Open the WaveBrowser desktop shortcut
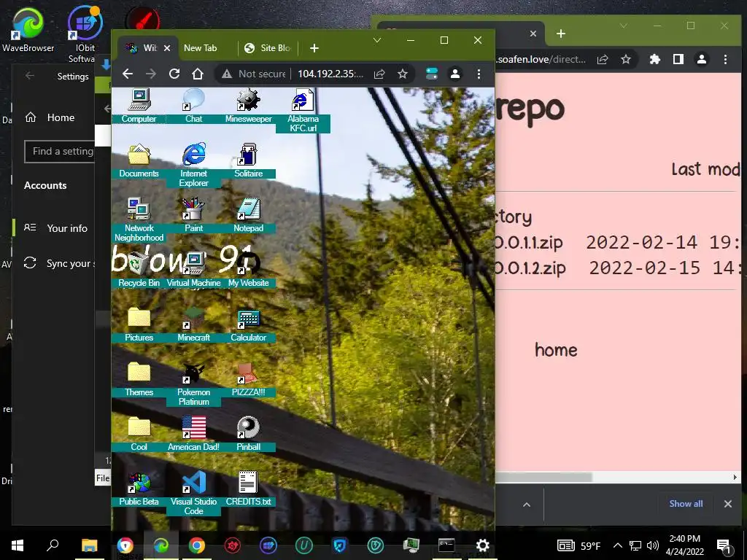The height and width of the screenshot is (560, 747). pyautogui.click(x=28, y=29)
